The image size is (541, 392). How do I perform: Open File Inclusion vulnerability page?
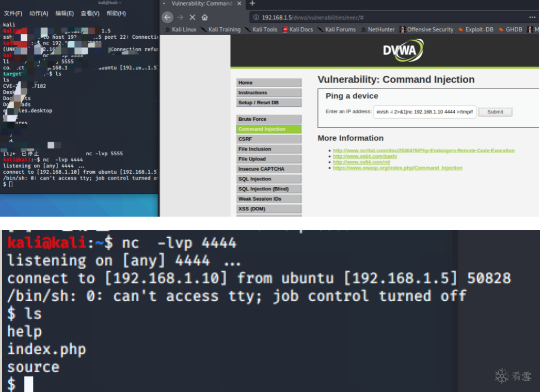(269, 149)
